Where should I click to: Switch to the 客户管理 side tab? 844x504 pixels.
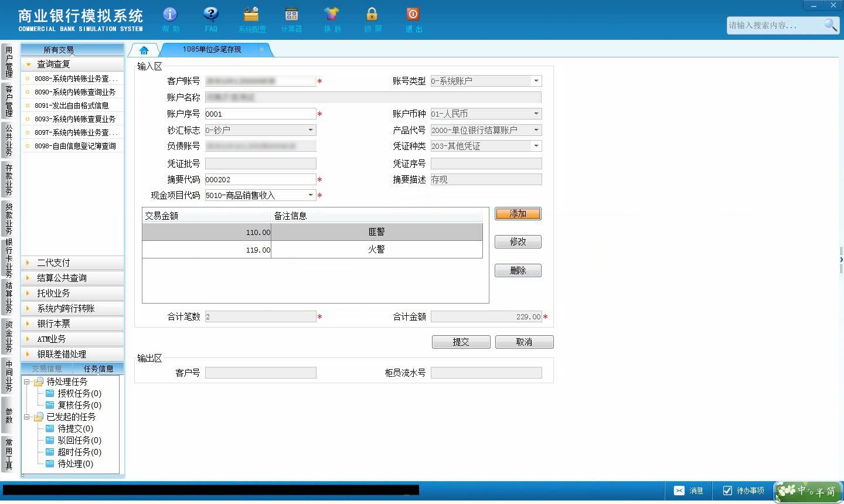[x=8, y=101]
